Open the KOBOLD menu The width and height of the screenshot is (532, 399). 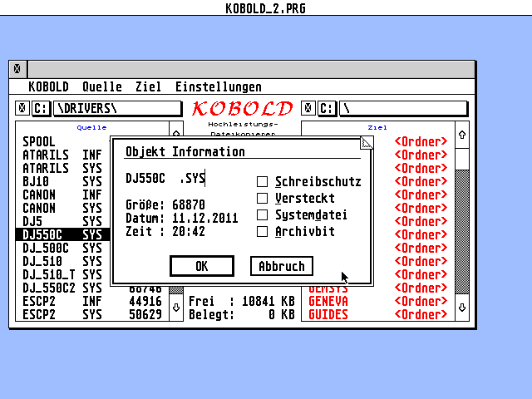(x=48, y=86)
